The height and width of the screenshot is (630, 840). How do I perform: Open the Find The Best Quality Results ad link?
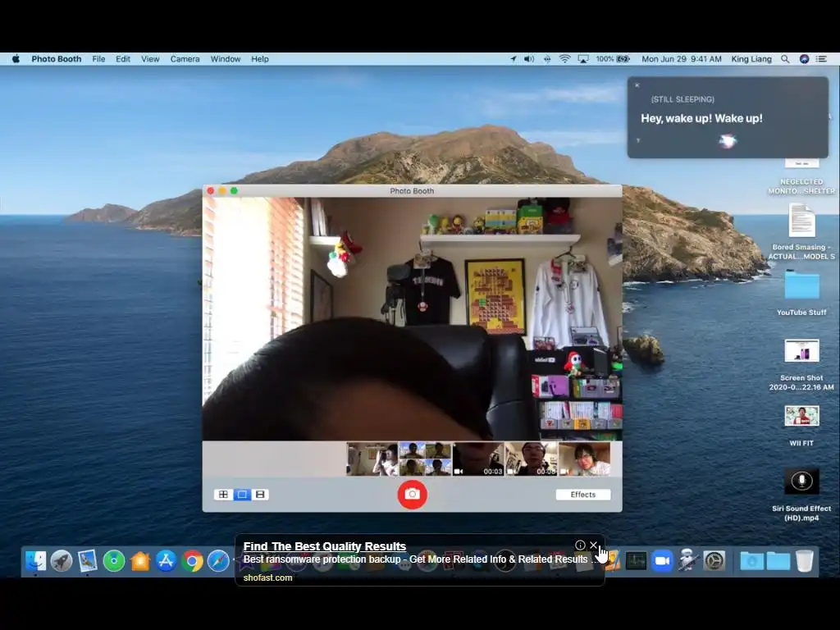point(325,546)
